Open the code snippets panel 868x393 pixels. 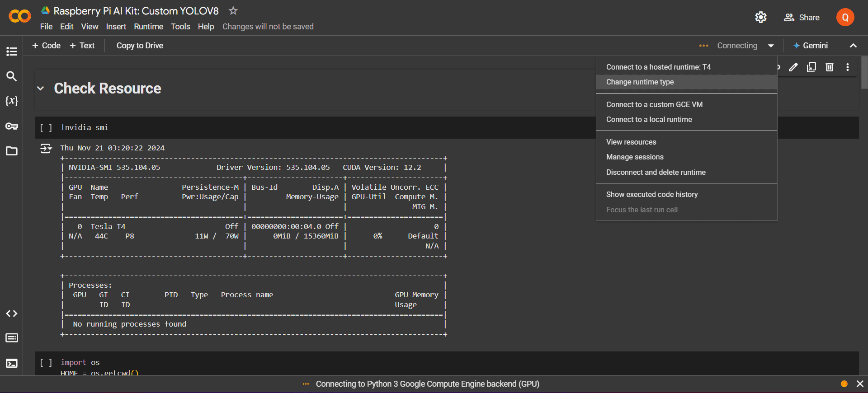pyautogui.click(x=12, y=313)
